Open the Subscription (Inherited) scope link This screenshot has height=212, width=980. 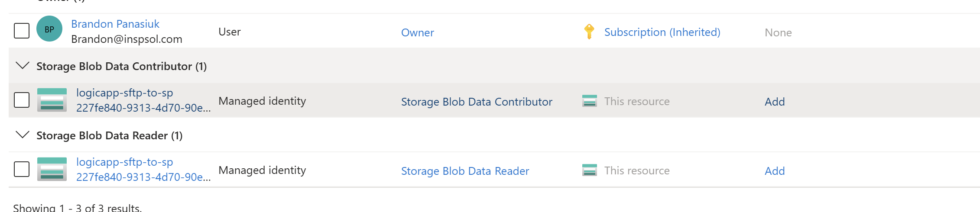point(662,32)
